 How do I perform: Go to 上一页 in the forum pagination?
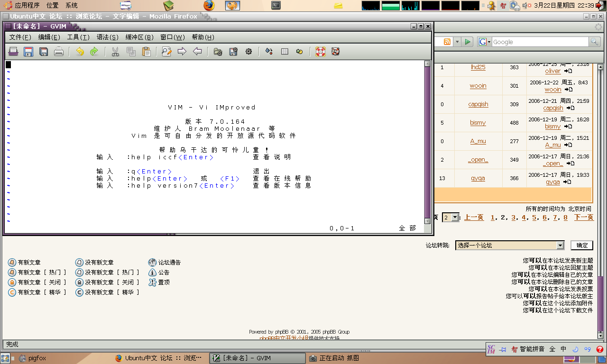[x=474, y=218]
